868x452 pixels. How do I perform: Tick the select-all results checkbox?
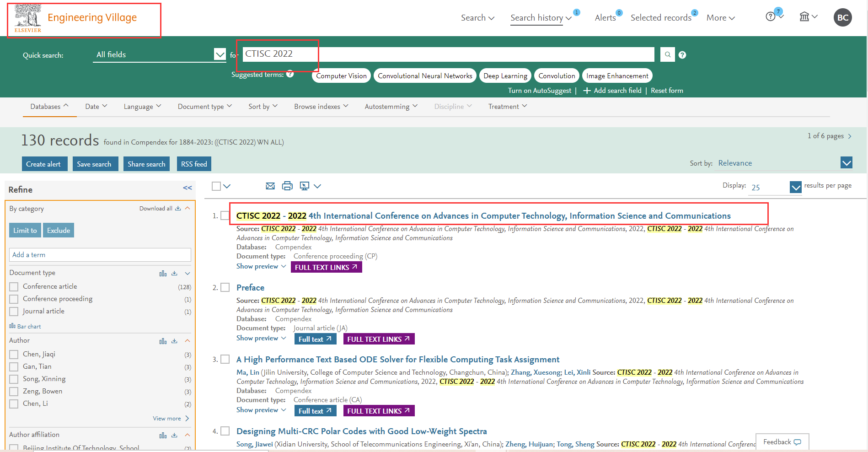216,186
